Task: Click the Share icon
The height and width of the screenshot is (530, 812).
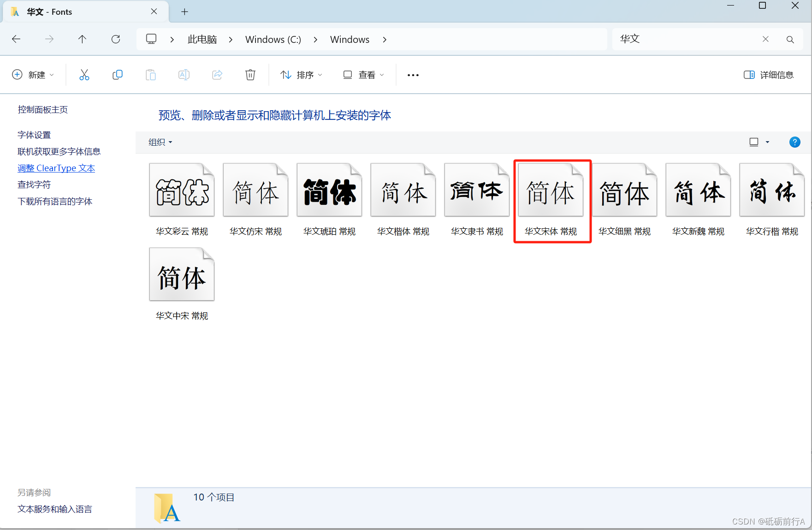Action: pyautogui.click(x=217, y=75)
